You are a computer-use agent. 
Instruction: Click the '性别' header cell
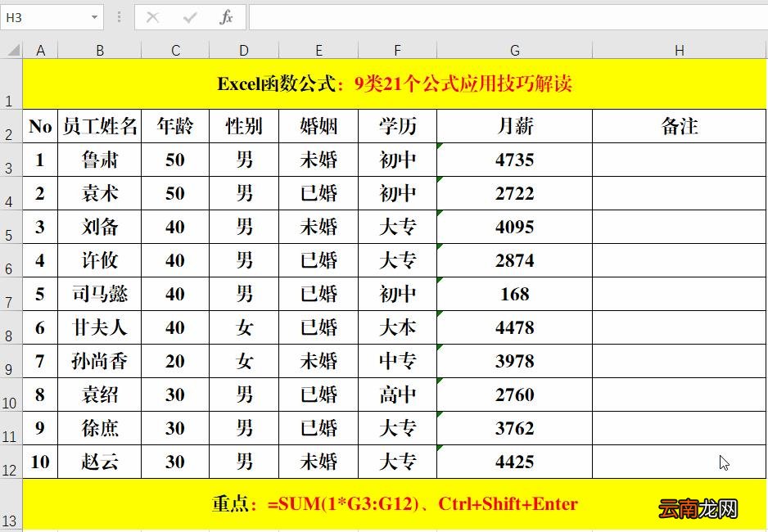click(x=244, y=126)
